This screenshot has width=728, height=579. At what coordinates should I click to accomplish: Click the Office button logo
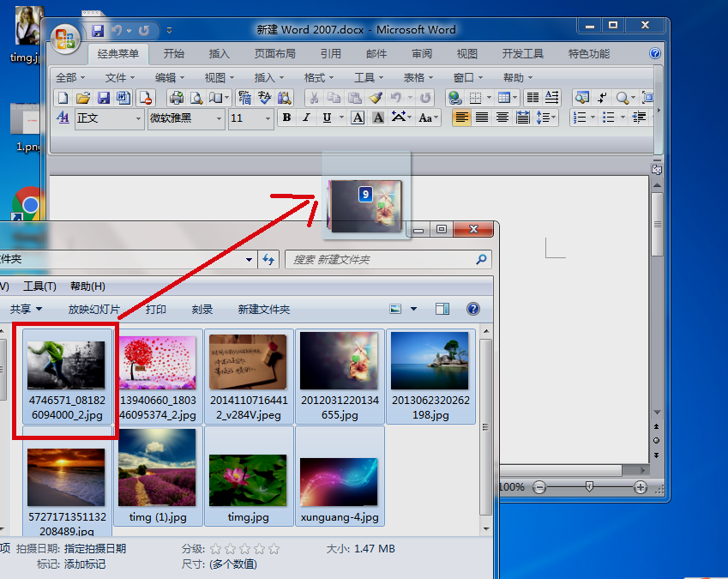coord(65,39)
